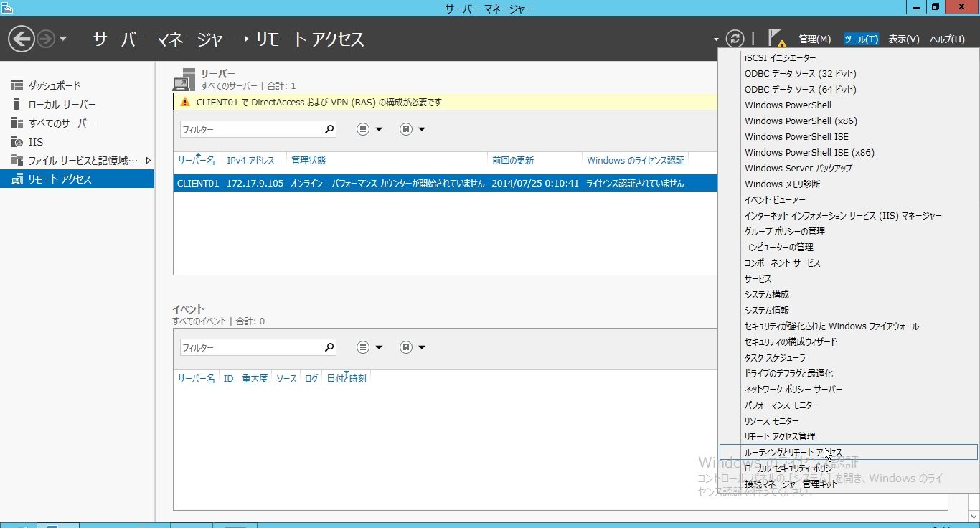Sort by Windows のライセンス認証 column
The width and height of the screenshot is (980, 528).
coord(636,161)
